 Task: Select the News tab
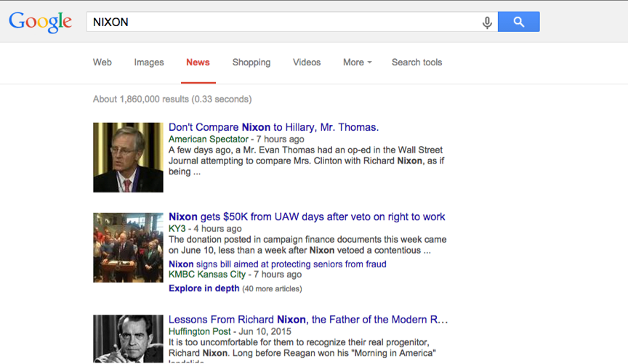198,62
